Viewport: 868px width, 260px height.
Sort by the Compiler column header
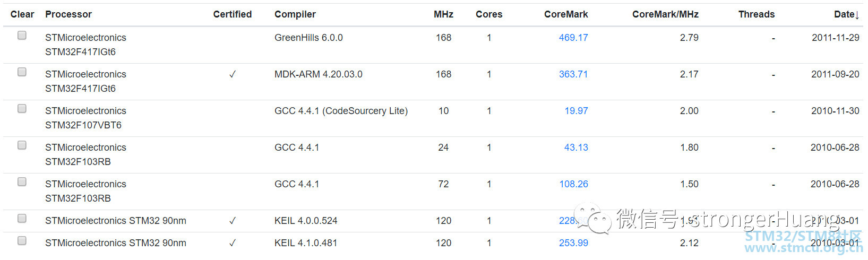coord(295,14)
